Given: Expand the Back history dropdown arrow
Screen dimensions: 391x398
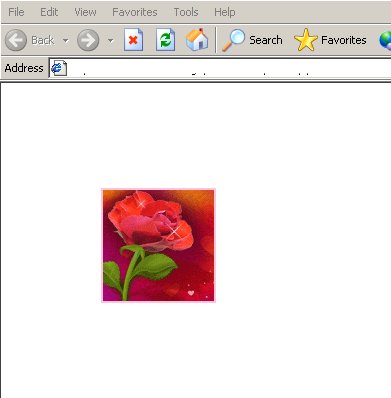Looking at the screenshot, I should (x=66, y=41).
